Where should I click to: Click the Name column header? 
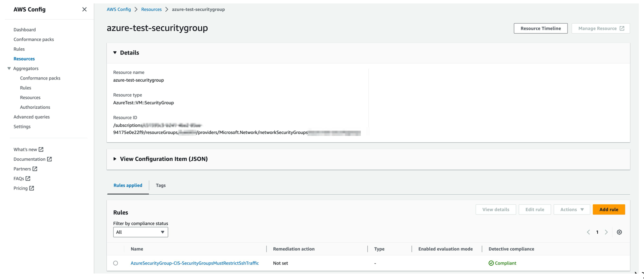pyautogui.click(x=137, y=249)
